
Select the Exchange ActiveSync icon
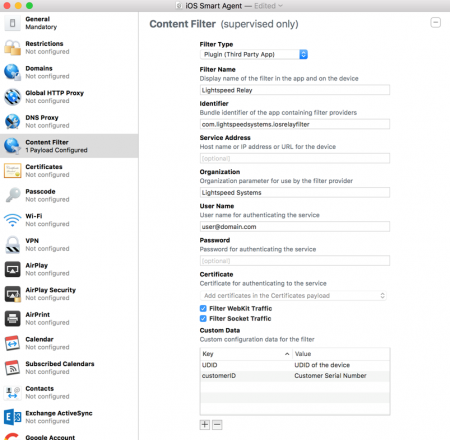tap(12, 417)
